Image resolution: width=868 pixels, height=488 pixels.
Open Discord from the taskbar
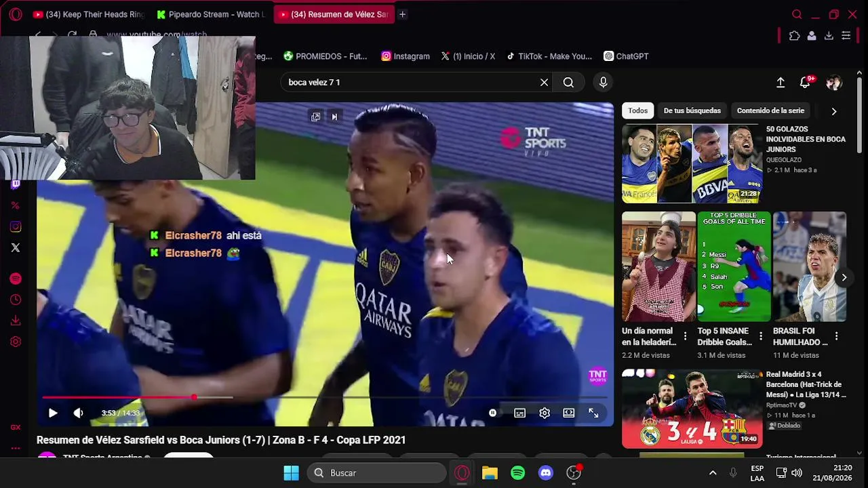(x=546, y=472)
